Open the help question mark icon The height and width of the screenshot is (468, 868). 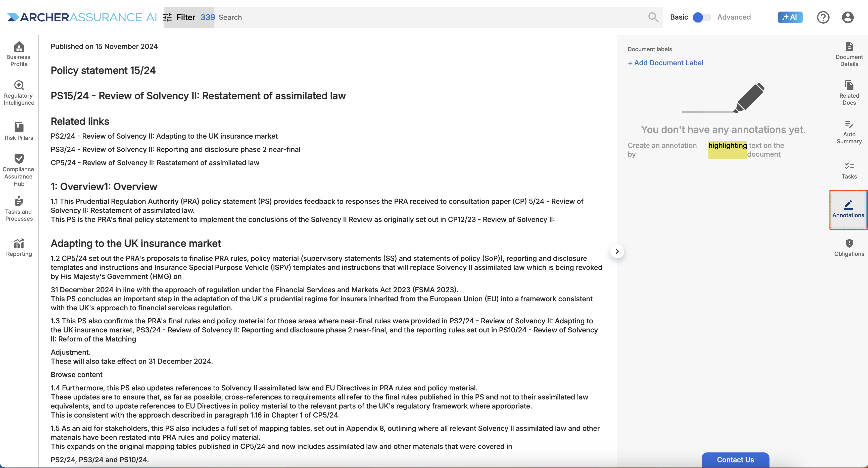click(823, 17)
